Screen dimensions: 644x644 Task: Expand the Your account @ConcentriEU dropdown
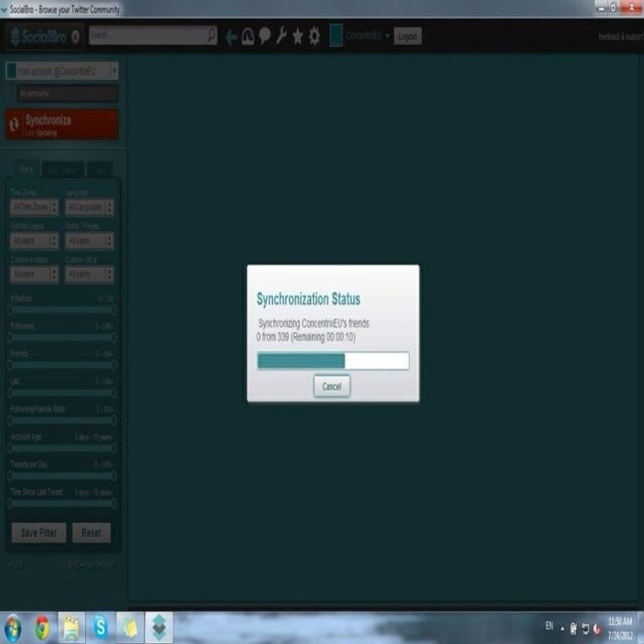click(114, 71)
